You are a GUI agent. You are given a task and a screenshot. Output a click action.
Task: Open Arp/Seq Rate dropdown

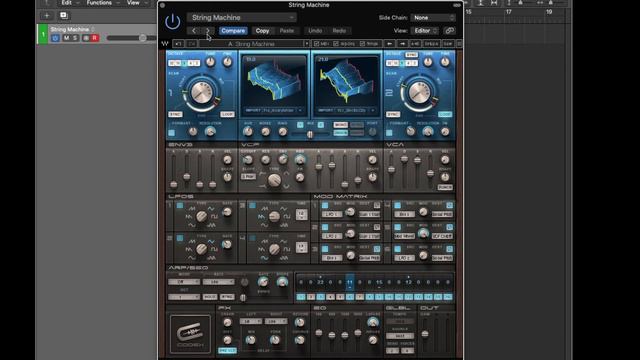coord(218,282)
